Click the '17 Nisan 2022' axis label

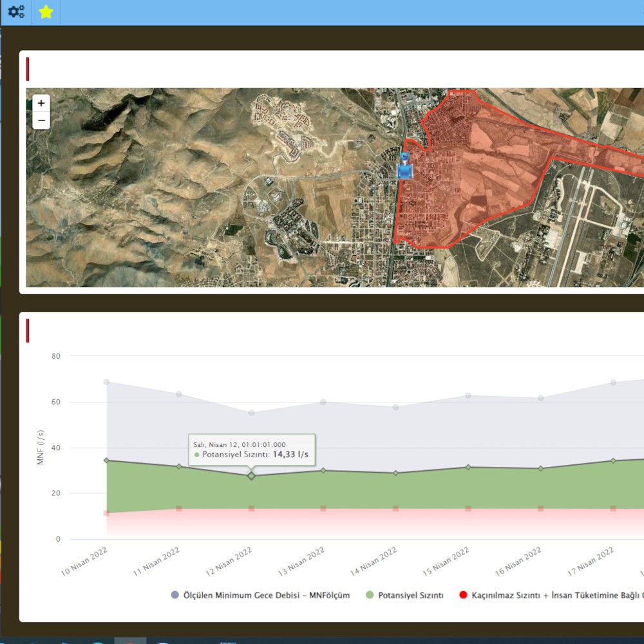click(591, 562)
